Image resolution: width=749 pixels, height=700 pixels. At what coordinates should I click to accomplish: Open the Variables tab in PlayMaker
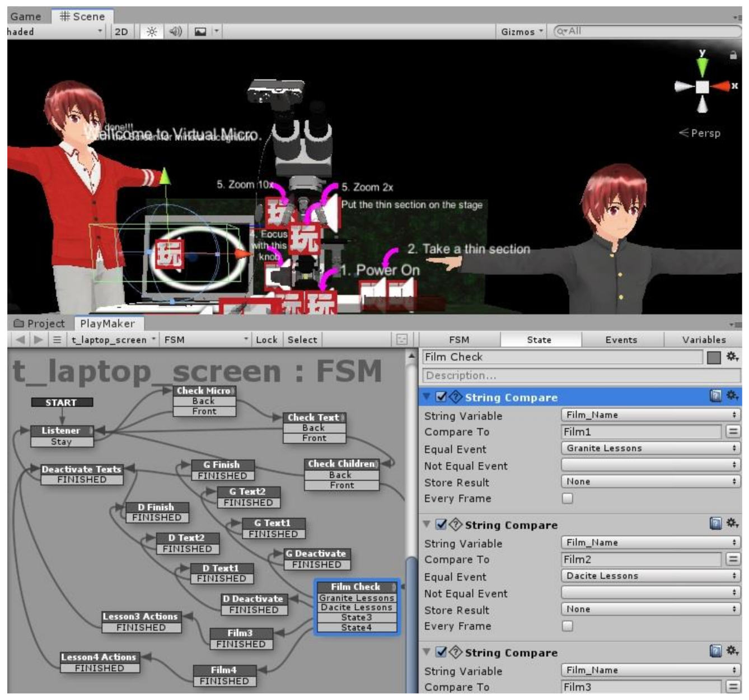pyautogui.click(x=704, y=339)
